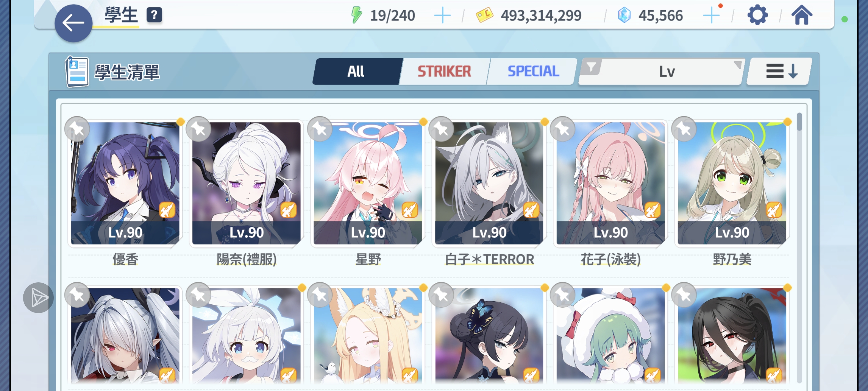Viewport: 868px width, 391px height.
Task: Click the green lightning energy icon
Action: click(x=356, y=15)
